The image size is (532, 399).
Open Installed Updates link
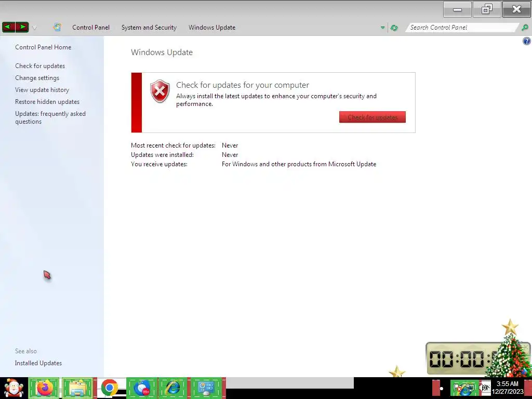click(38, 363)
